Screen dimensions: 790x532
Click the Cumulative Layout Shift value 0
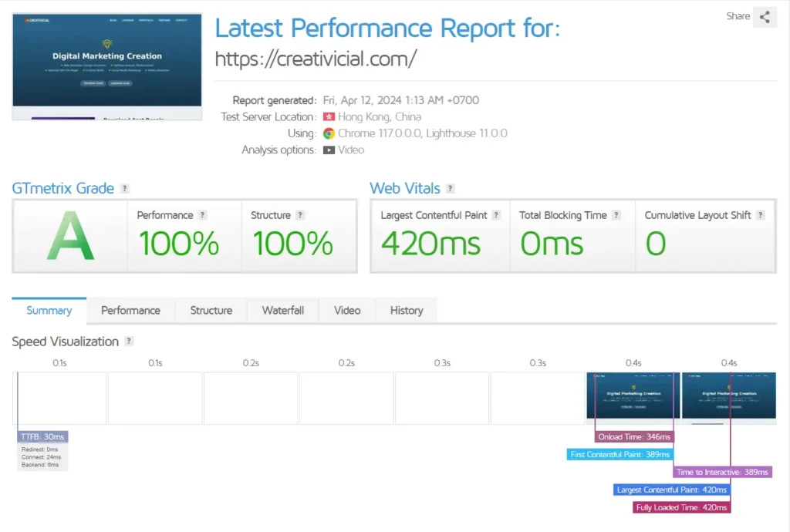pos(656,244)
